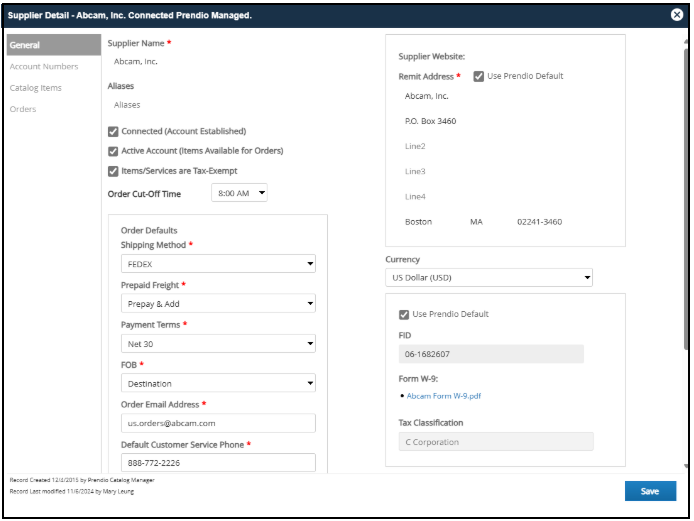
Task: Uncheck Use Prendio Default for Remit Address
Action: click(x=478, y=77)
